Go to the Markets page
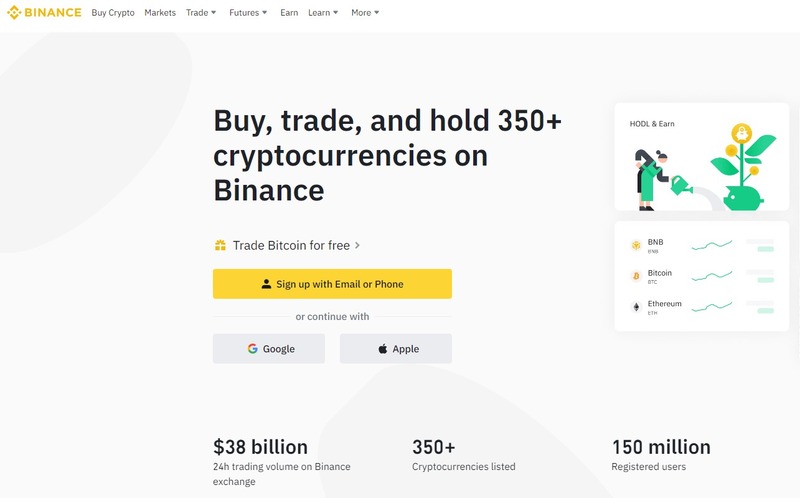 160,13
